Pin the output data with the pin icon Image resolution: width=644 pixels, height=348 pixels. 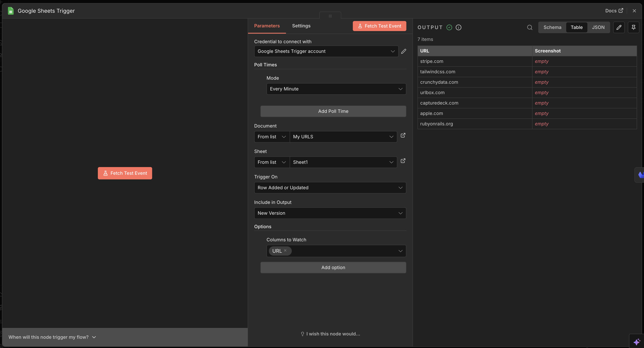click(634, 27)
